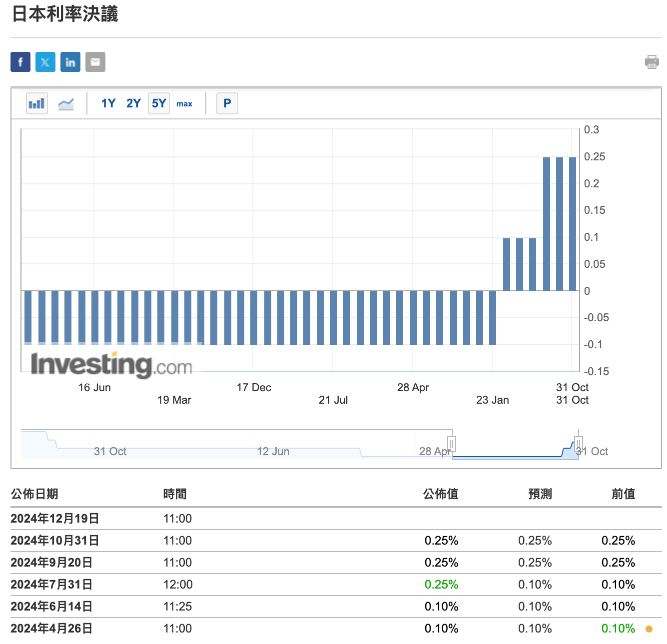Click the 2024年4月26日 release date
Image resolution: width=667 pixels, height=644 pixels.
[x=51, y=629]
